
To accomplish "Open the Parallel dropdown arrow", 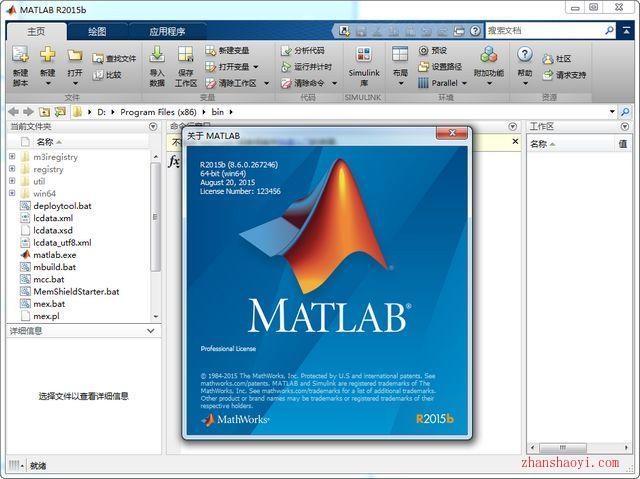I will [x=464, y=83].
